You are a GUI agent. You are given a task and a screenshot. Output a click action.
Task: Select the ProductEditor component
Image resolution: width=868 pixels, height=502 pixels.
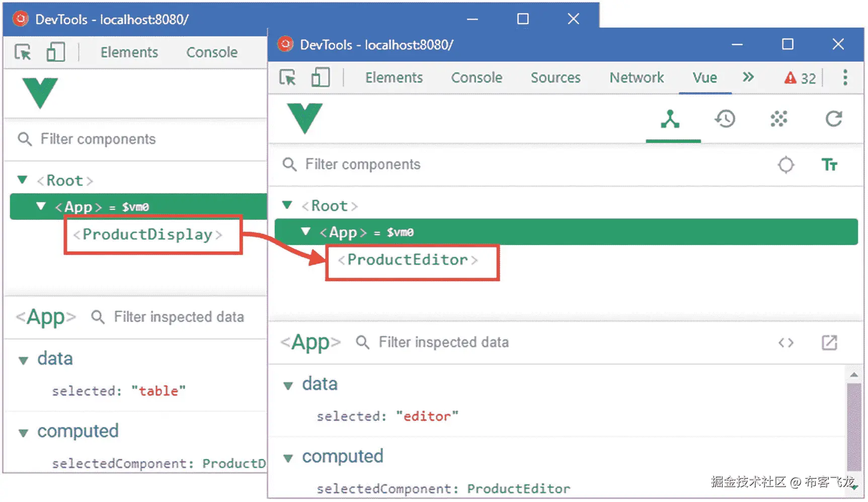(x=408, y=260)
